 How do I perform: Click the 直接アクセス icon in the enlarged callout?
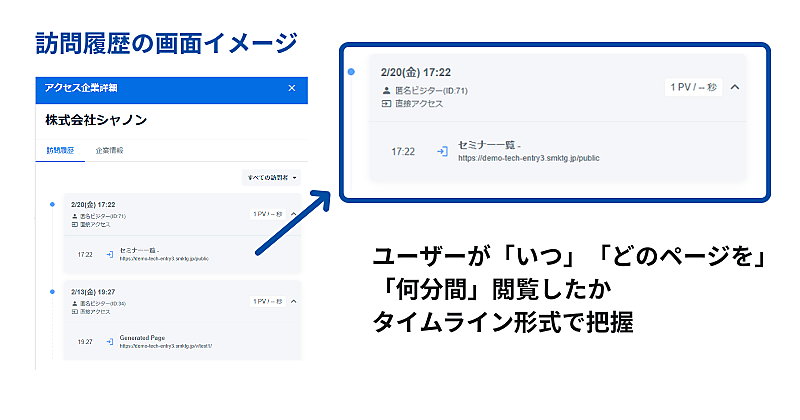[x=386, y=104]
